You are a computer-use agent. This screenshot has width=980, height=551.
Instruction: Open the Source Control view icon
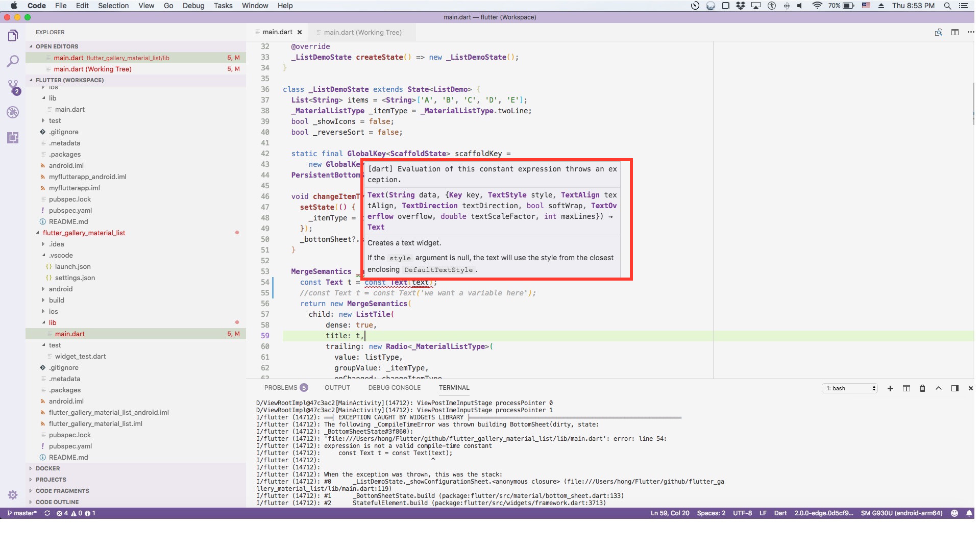click(x=13, y=87)
